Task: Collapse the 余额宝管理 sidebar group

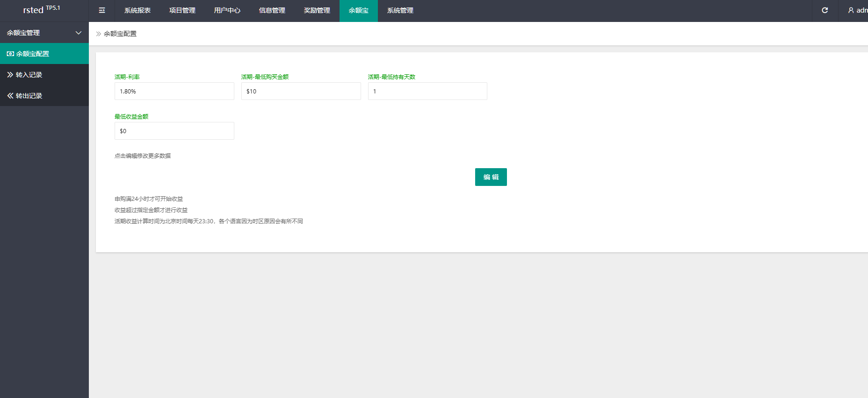Action: 78,33
